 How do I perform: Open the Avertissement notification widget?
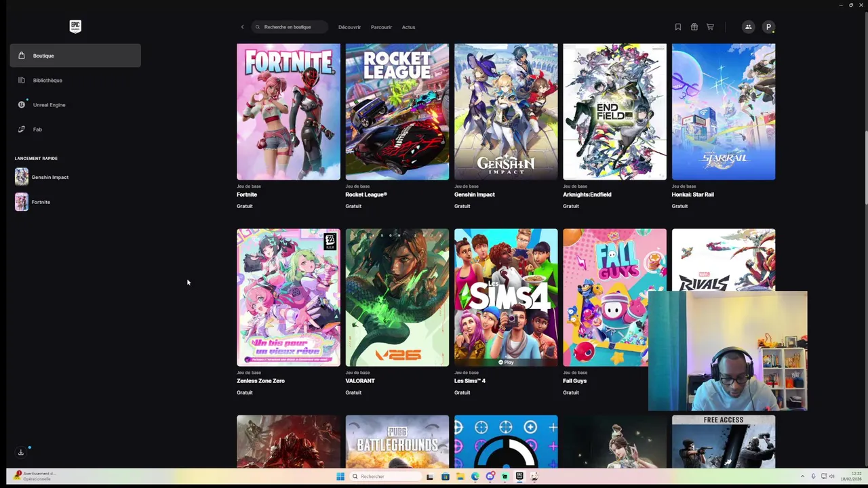click(x=34, y=476)
